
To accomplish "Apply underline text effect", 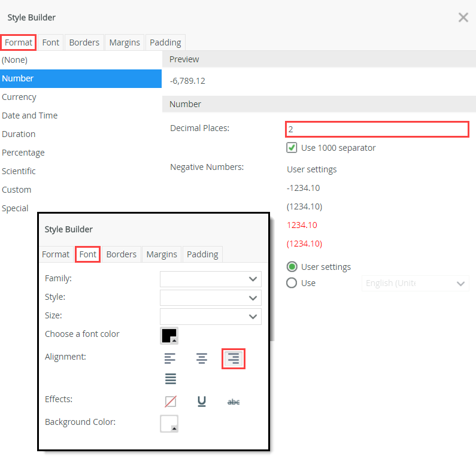I will coord(202,402).
